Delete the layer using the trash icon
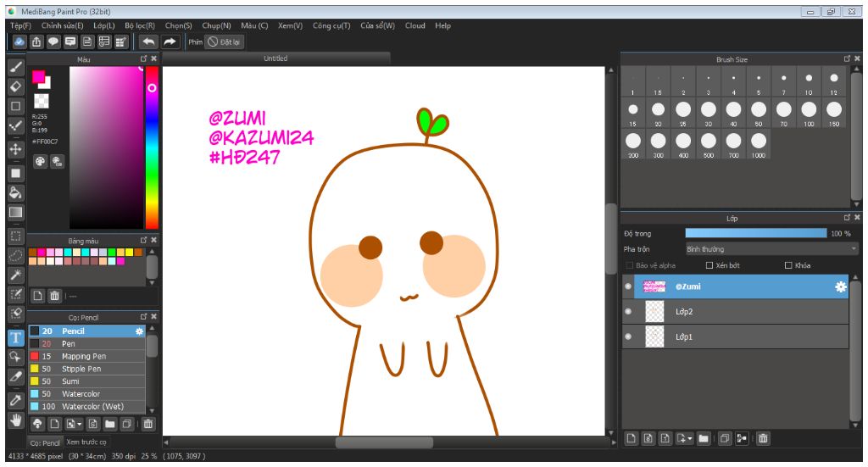The width and height of the screenshot is (868, 467). point(763,439)
